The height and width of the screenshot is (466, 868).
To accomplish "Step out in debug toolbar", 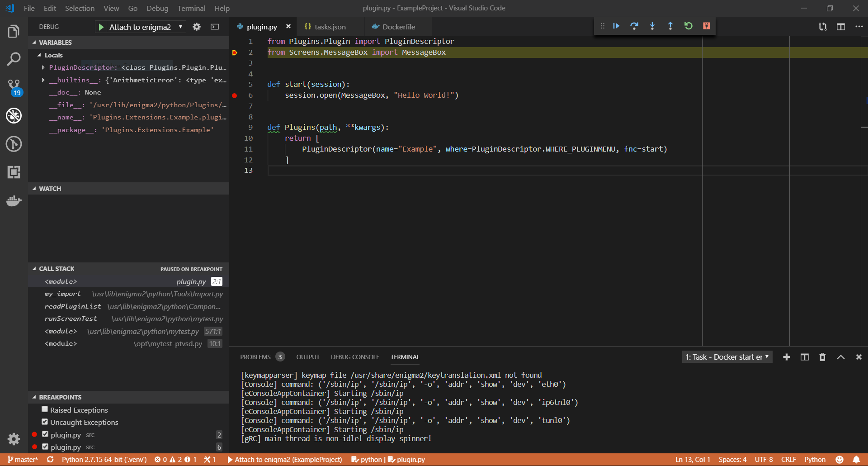I will (x=670, y=26).
